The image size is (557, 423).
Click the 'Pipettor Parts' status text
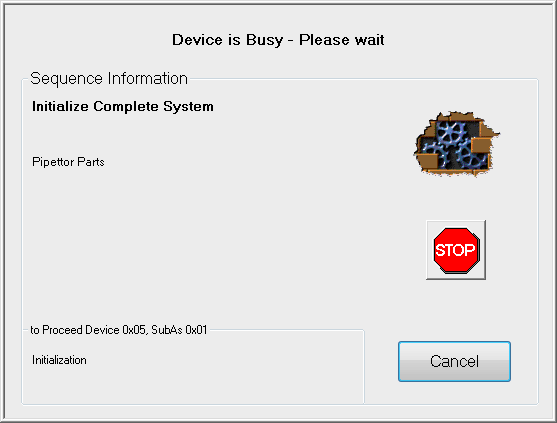pos(68,162)
